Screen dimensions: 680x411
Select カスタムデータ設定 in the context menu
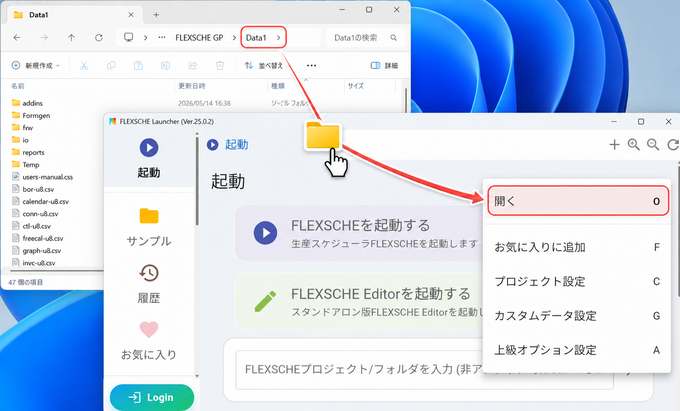tap(578, 316)
